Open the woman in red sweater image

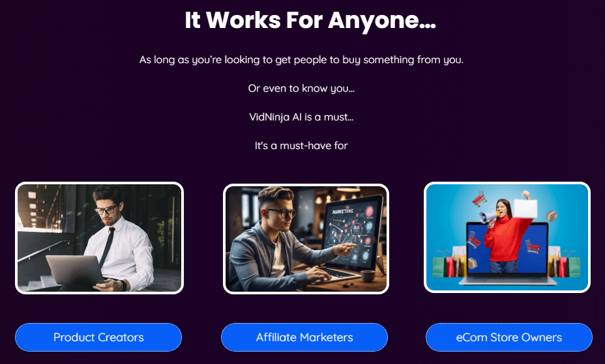click(507, 237)
